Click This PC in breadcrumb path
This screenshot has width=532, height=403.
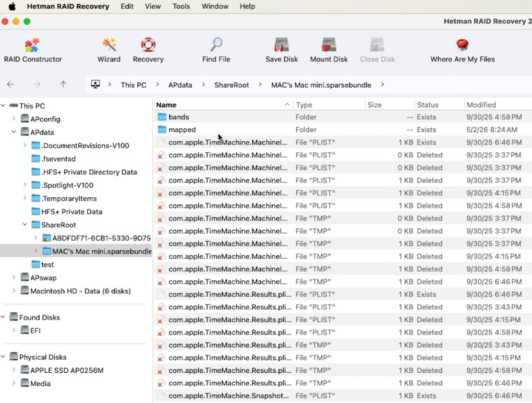[x=133, y=85]
